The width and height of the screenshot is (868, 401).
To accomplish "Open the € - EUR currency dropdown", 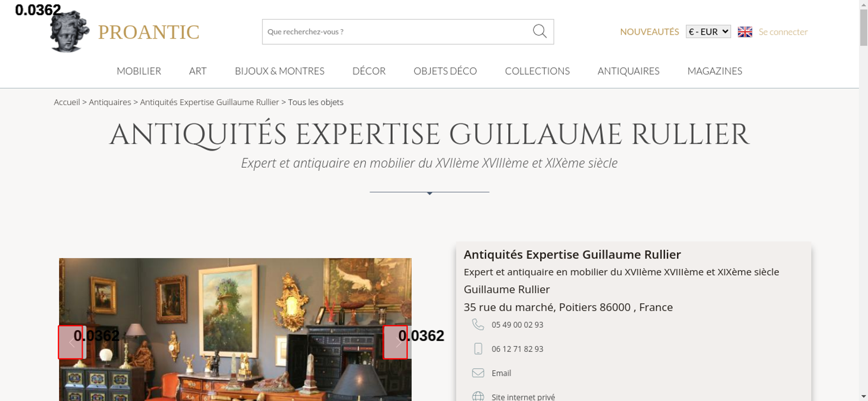I will 708,32.
